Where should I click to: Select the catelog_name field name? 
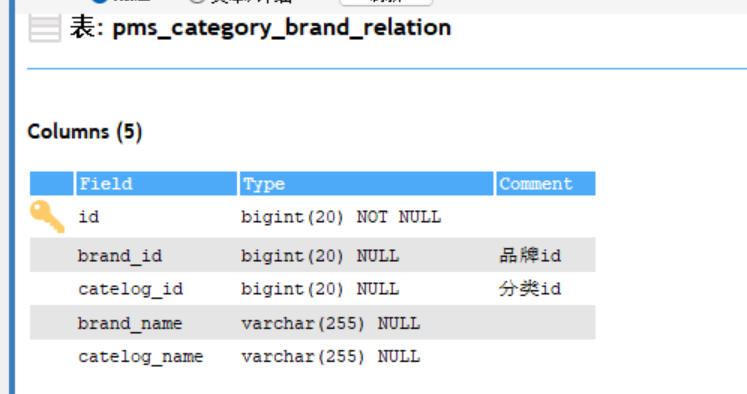(141, 356)
